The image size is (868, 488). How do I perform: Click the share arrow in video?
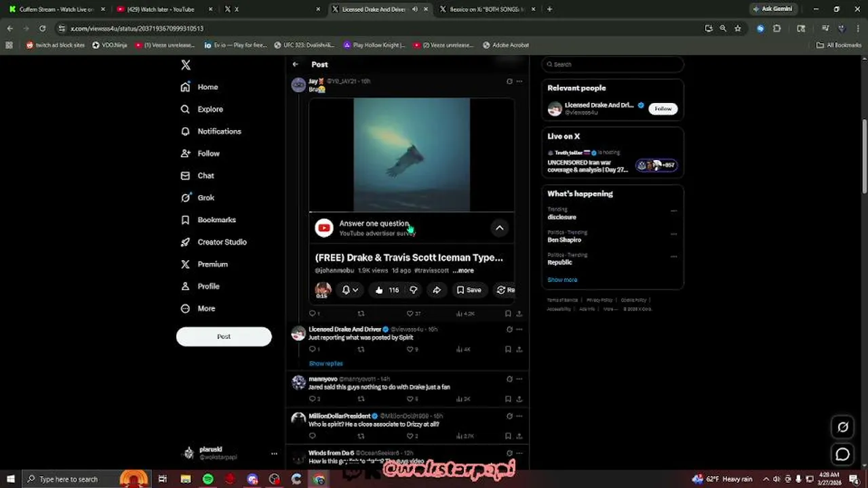coord(437,290)
